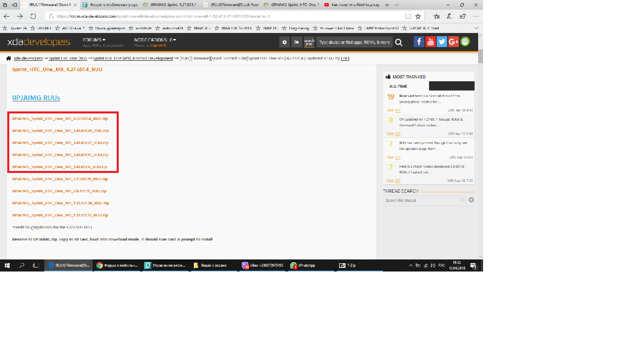
Task: Download the 1.32.651.30 RUU zip link
Action: pyautogui.click(x=60, y=203)
